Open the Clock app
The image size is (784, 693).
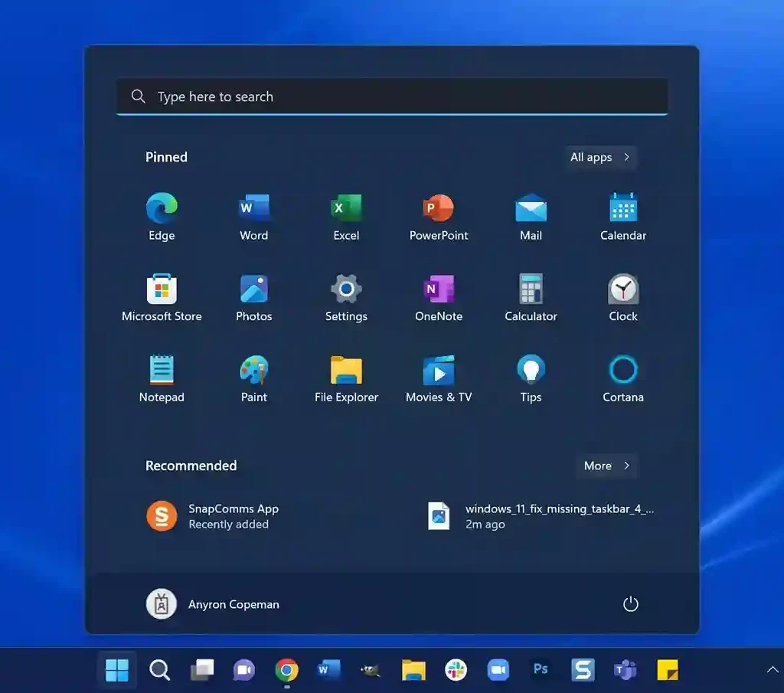pos(623,298)
